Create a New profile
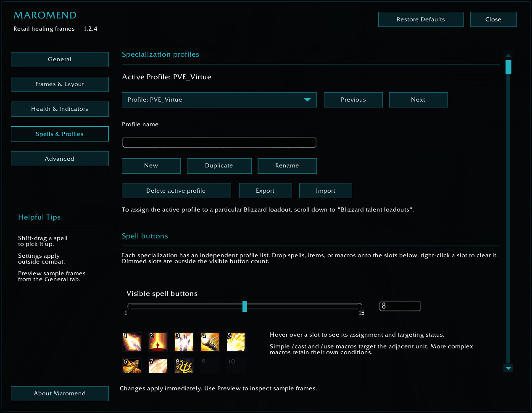This screenshot has height=413, width=532. [151, 166]
